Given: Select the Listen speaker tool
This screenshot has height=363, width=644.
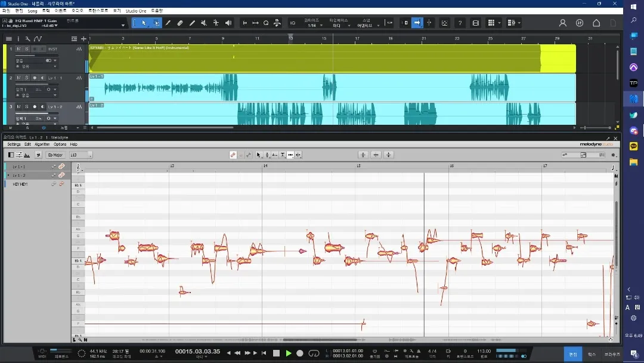Looking at the screenshot, I should 228,23.
